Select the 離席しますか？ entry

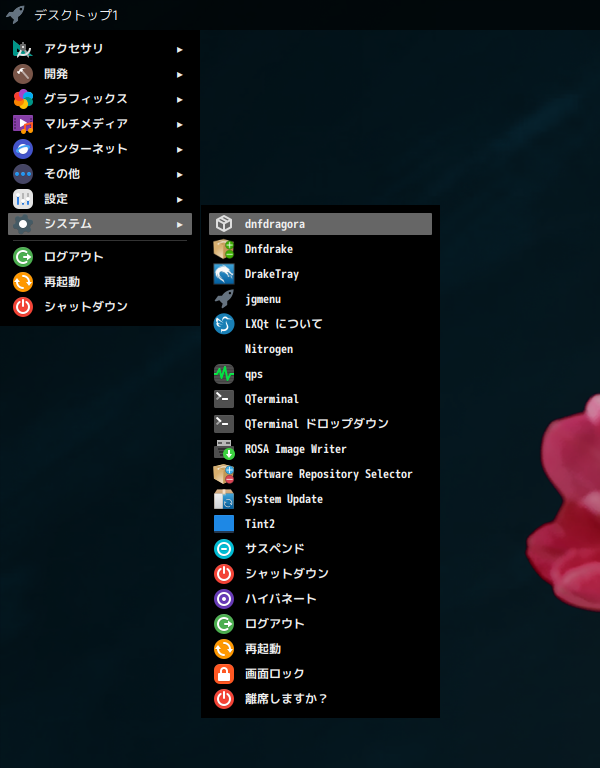pos(320,698)
